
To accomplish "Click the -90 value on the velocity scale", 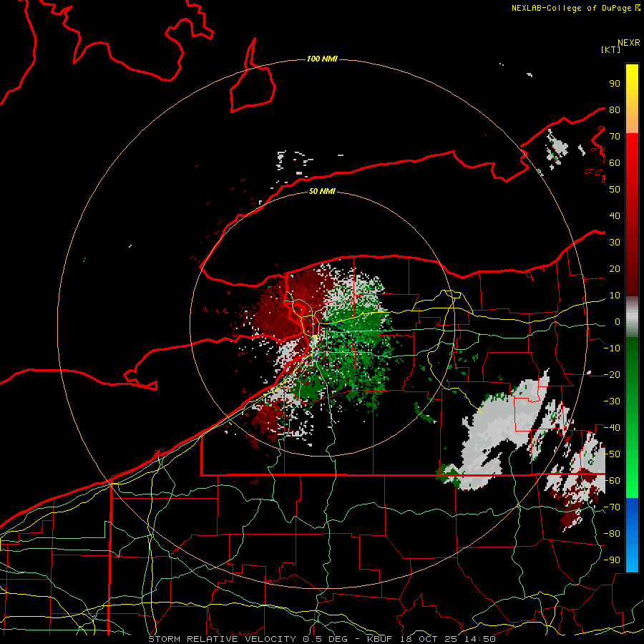I will [612, 560].
